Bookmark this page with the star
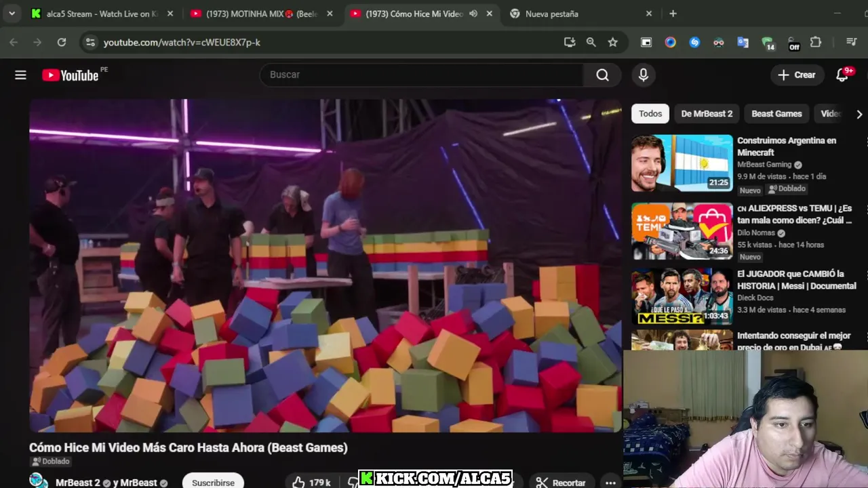 [x=613, y=42]
